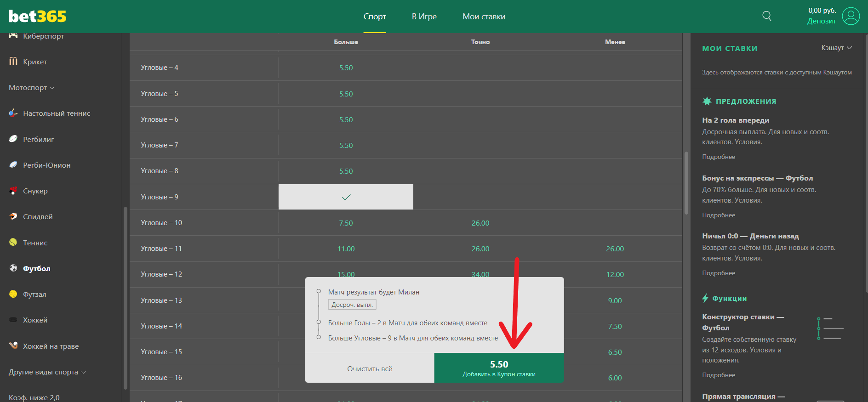Click the 0,00 руб. balance
The image size is (868, 402).
pyautogui.click(x=822, y=11)
